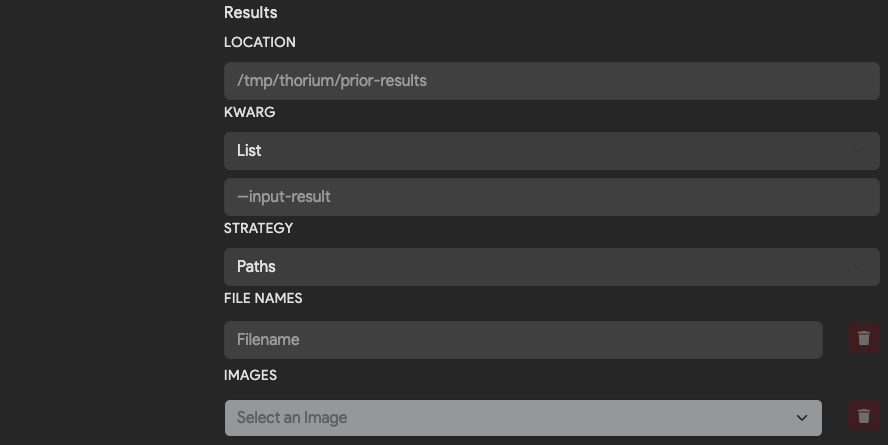
Task: Remove the image selection using its trash icon
Action: [864, 416]
